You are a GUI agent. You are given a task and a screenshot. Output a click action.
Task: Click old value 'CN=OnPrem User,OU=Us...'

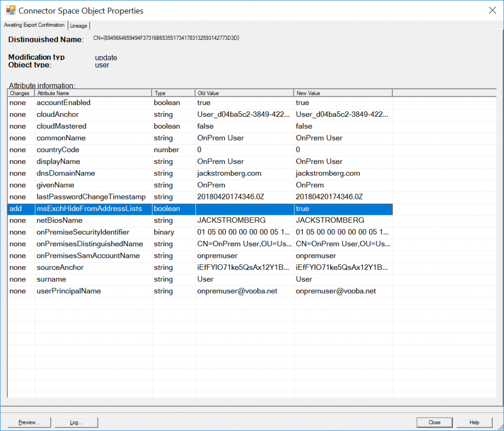coord(244,244)
